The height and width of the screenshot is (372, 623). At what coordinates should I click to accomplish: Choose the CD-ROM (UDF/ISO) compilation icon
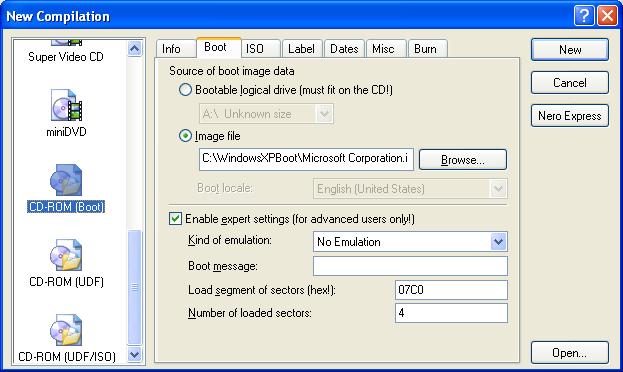coord(66,330)
